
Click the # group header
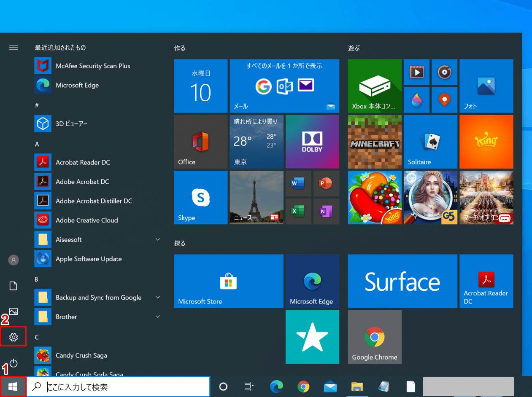pyautogui.click(x=37, y=105)
